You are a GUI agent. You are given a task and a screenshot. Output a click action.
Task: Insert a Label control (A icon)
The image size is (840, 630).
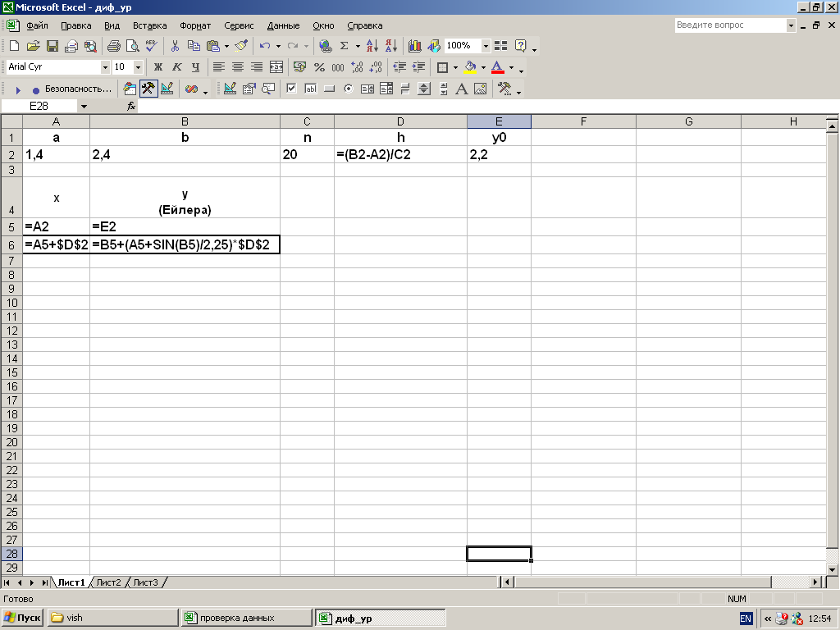[461, 89]
